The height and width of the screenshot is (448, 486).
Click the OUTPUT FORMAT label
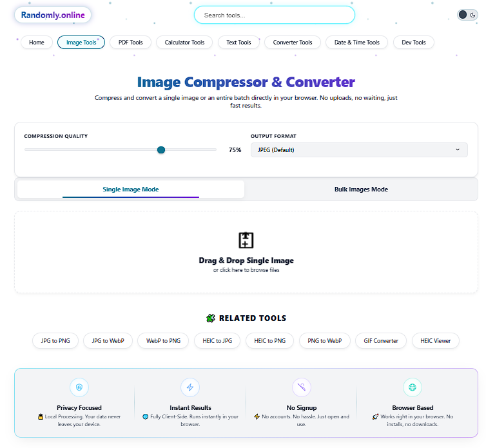pyautogui.click(x=273, y=136)
